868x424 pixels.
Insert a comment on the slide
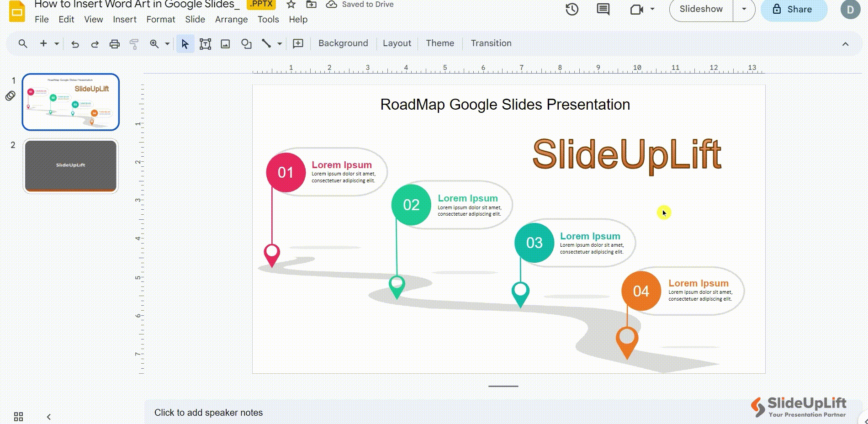click(x=602, y=9)
